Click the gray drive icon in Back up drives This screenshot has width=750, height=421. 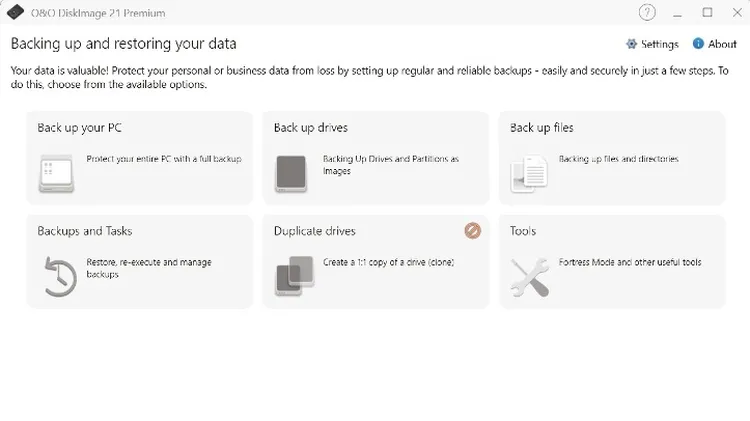[x=291, y=174]
